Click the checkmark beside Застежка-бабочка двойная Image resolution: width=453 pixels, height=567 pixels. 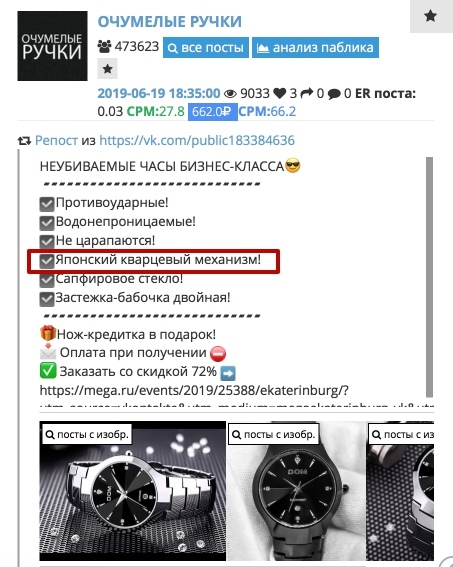(47, 299)
